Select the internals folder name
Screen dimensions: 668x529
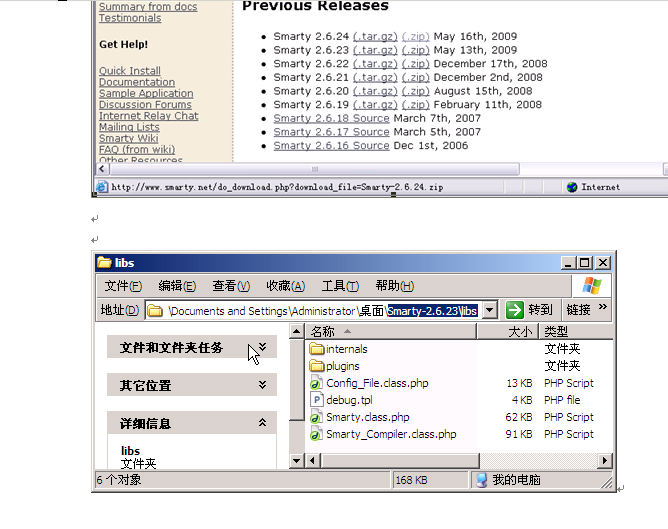click(x=346, y=349)
